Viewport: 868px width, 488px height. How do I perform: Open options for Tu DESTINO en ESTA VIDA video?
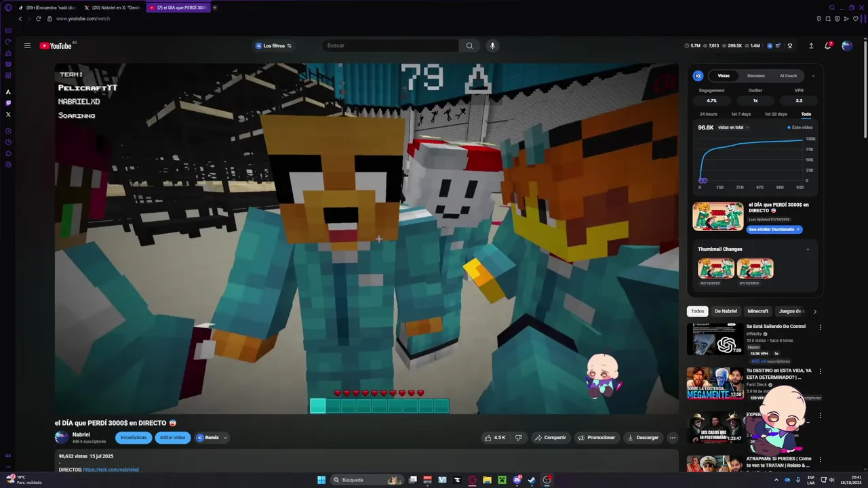pyautogui.click(x=820, y=371)
